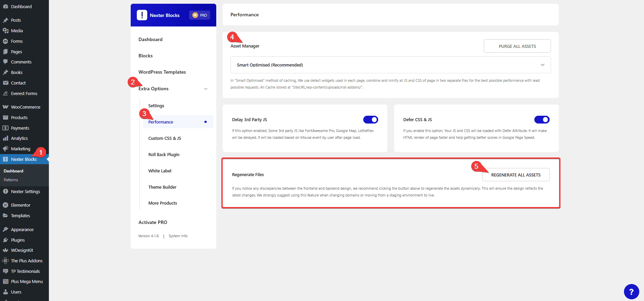Click the Pages icon in sidebar

pyautogui.click(x=5, y=52)
